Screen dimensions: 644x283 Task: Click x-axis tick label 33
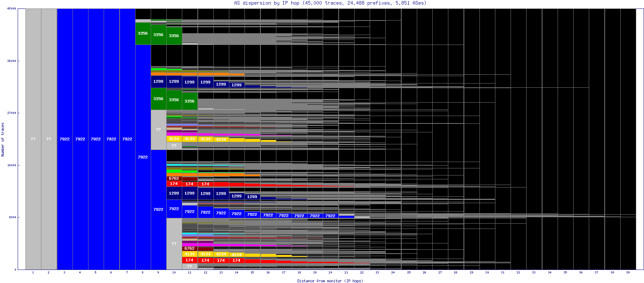[x=534, y=272]
